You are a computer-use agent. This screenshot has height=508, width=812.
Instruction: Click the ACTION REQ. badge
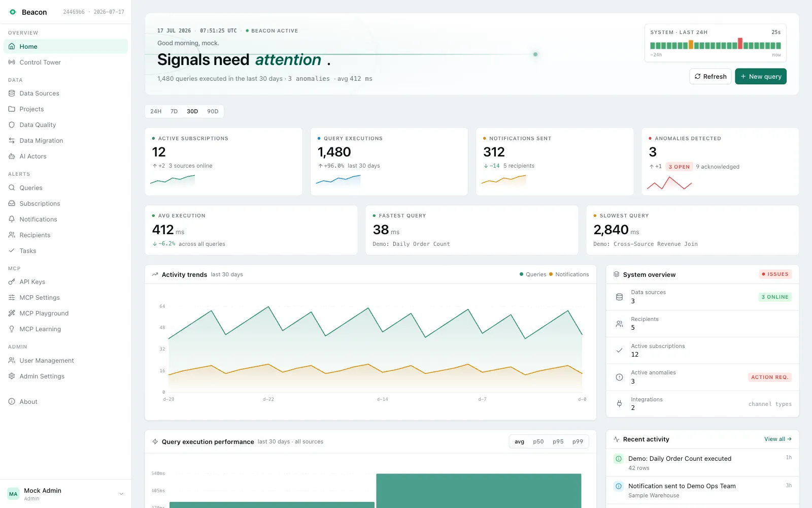pyautogui.click(x=770, y=377)
